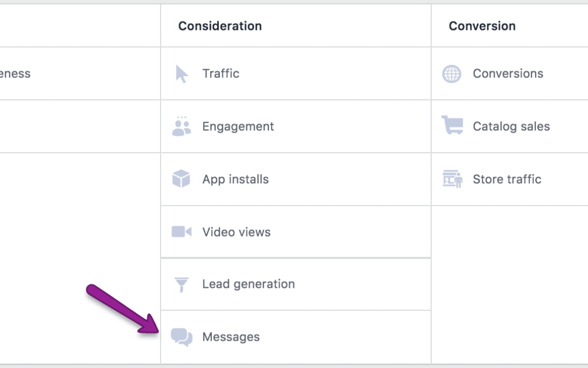The width and height of the screenshot is (588, 368).
Task: Click the Catalog sales shopping cart icon
Action: [x=452, y=126]
